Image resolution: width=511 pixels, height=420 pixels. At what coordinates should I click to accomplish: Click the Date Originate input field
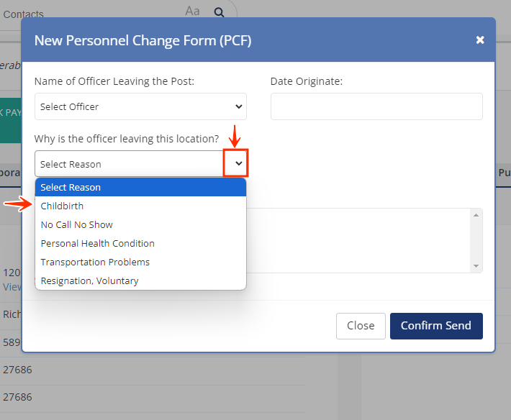[376, 106]
